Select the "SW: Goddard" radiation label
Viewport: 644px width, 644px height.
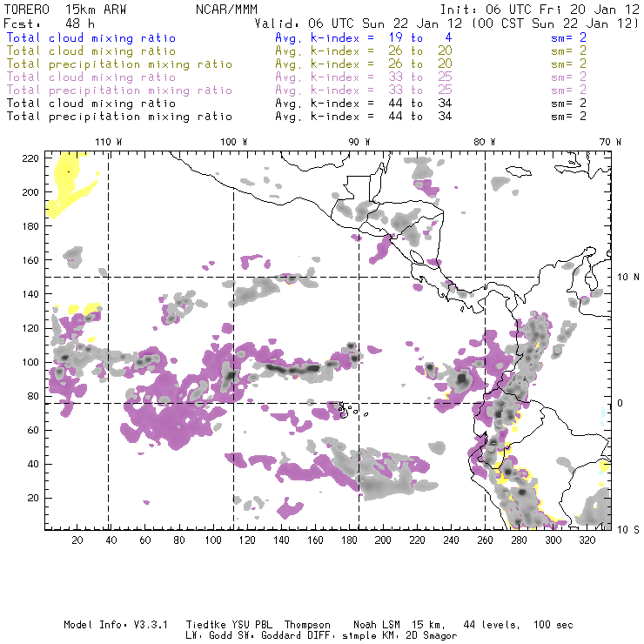(x=270, y=636)
